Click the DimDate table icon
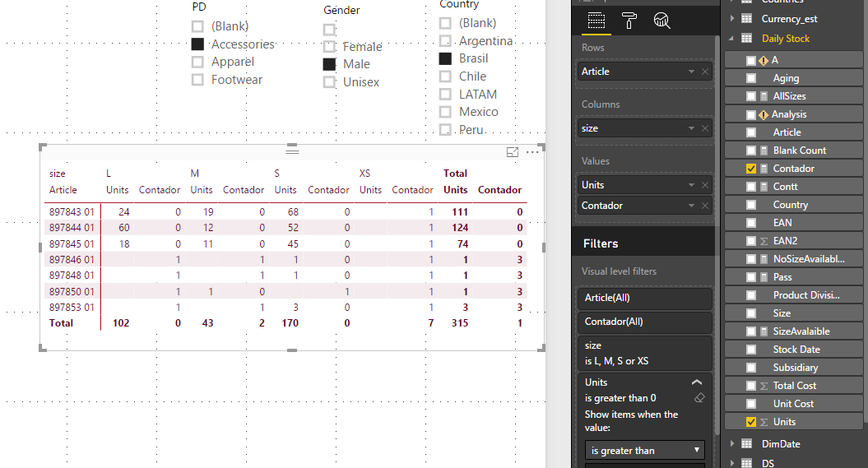Image resolution: width=868 pixels, height=468 pixels. click(x=747, y=443)
